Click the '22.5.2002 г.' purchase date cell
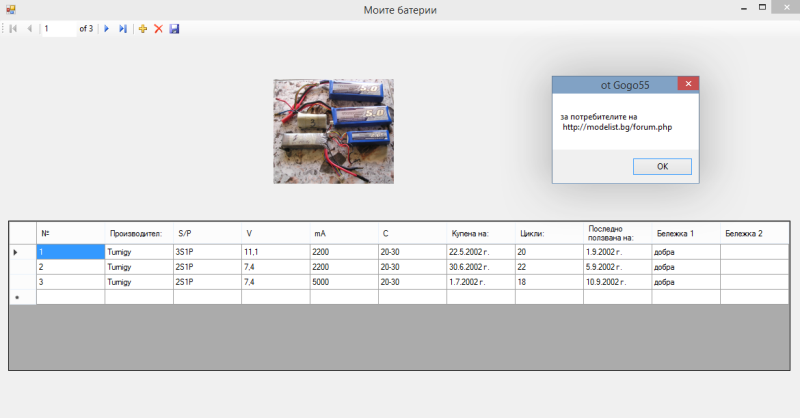 480,252
